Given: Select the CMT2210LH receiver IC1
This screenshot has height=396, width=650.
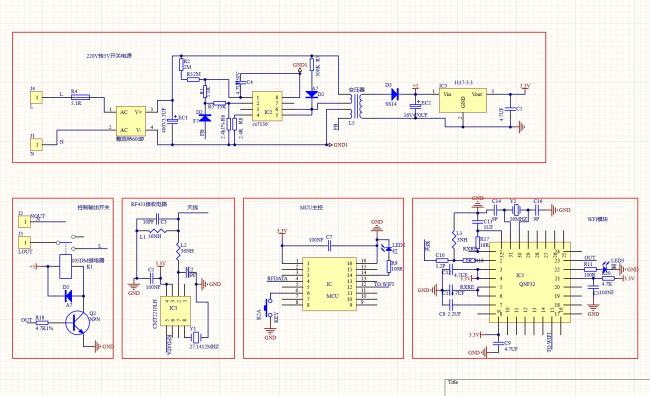Looking at the screenshot, I should (175, 311).
